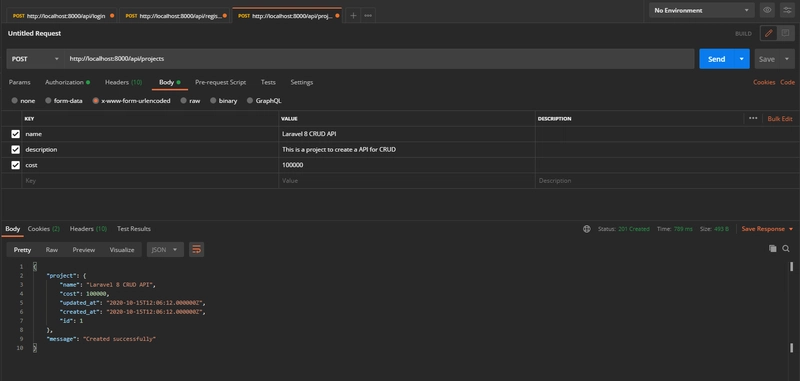Viewport: 800px width, 381px height.
Task: Open the request Settings tab
Action: (302, 82)
